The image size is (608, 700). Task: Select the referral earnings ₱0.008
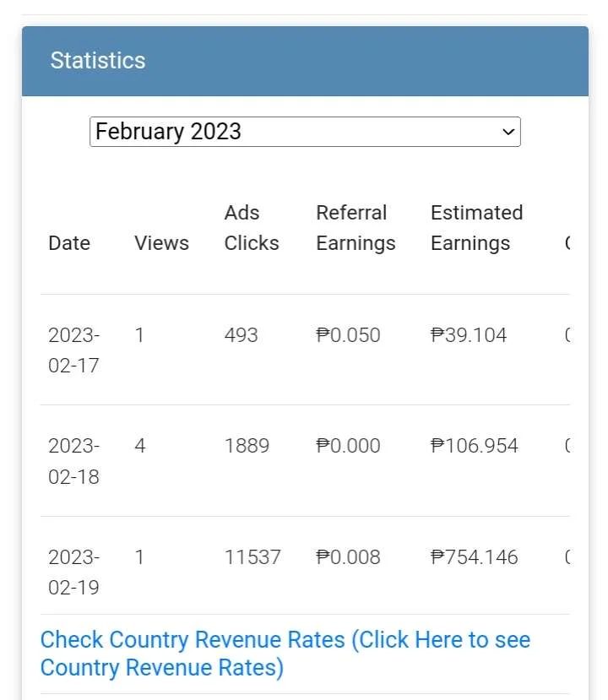[x=348, y=556]
